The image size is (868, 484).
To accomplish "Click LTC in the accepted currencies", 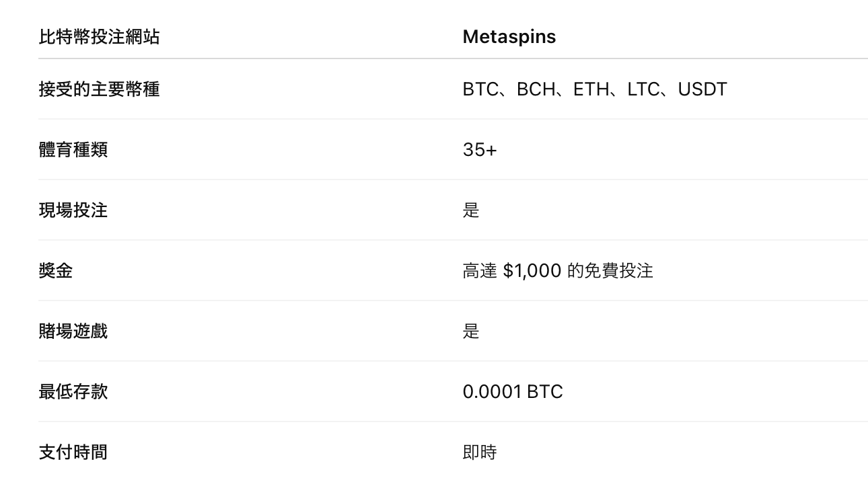I will (x=643, y=89).
